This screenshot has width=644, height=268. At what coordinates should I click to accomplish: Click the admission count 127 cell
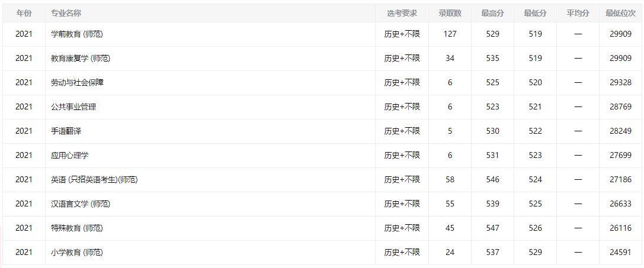click(450, 34)
